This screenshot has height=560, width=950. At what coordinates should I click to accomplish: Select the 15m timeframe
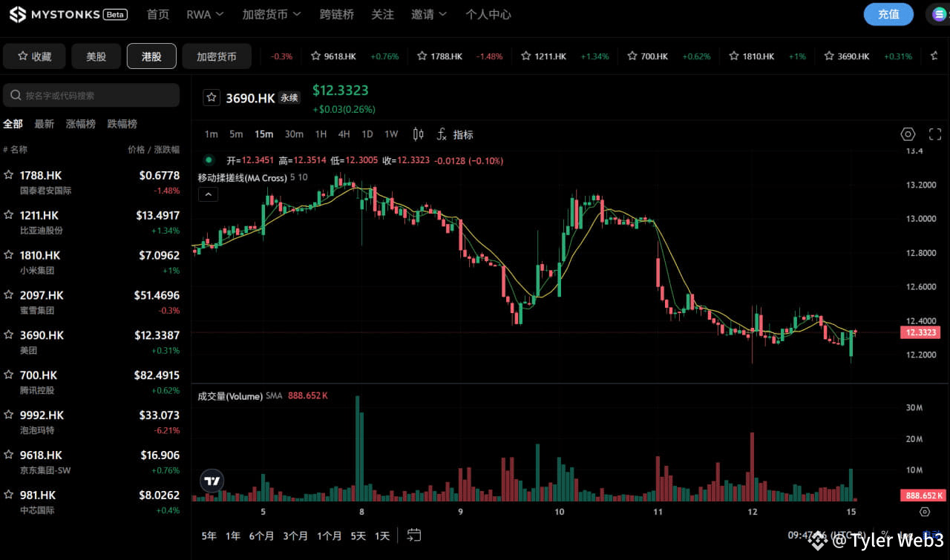(x=263, y=134)
